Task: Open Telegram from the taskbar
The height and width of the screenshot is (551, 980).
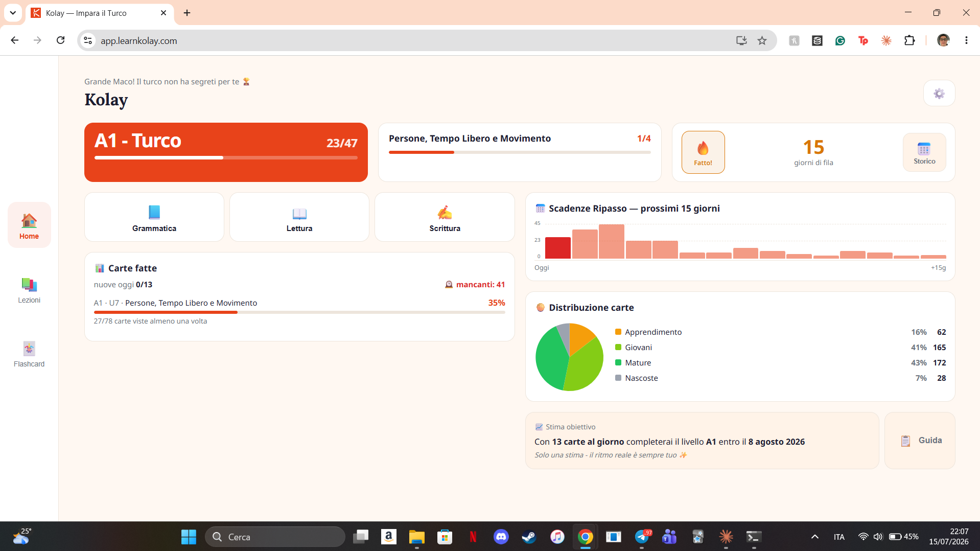Action: (642, 537)
